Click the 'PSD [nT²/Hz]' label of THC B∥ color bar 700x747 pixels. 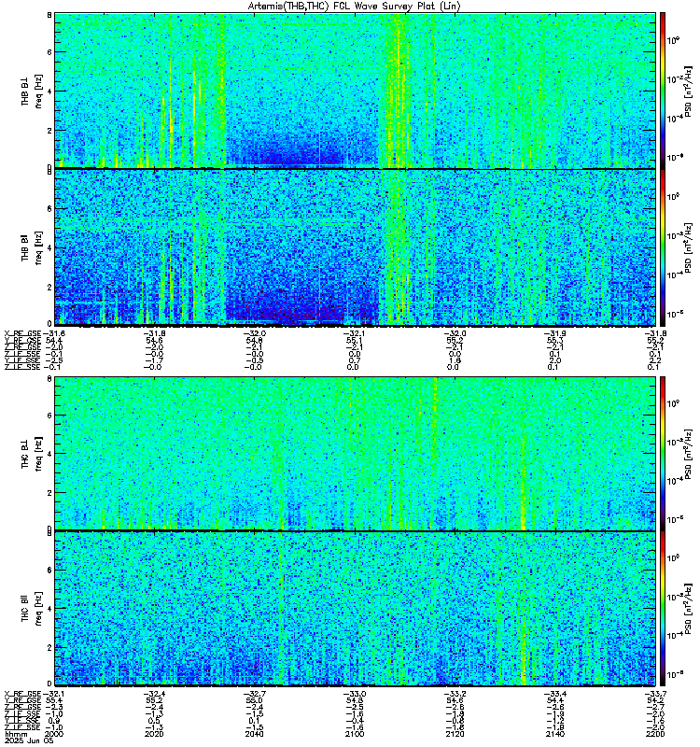(688, 608)
